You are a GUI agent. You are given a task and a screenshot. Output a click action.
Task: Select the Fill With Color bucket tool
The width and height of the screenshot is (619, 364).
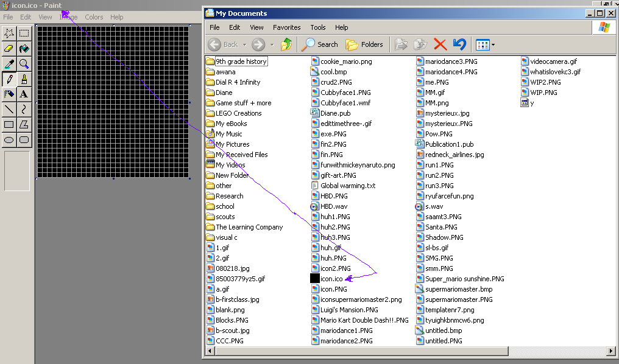[24, 49]
